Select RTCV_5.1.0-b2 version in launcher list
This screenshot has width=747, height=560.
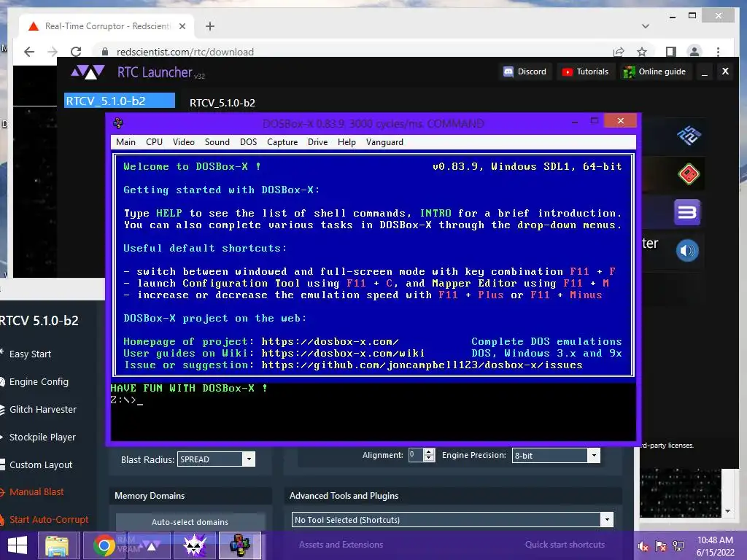120,101
